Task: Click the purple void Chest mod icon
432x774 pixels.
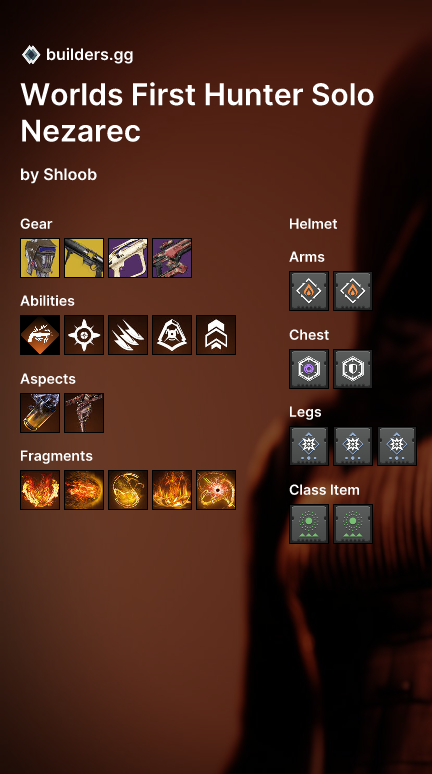Action: 309,369
